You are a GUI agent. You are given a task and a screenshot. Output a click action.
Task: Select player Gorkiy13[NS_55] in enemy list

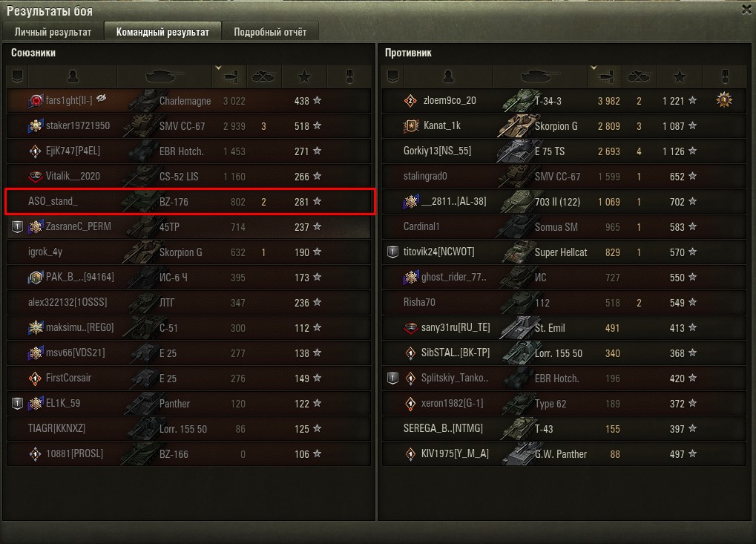click(437, 151)
